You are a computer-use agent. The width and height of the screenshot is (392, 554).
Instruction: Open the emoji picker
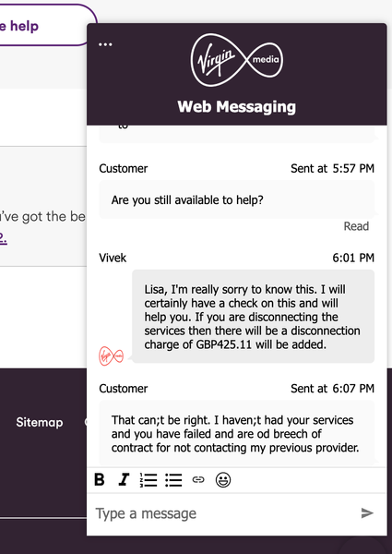pyautogui.click(x=223, y=480)
